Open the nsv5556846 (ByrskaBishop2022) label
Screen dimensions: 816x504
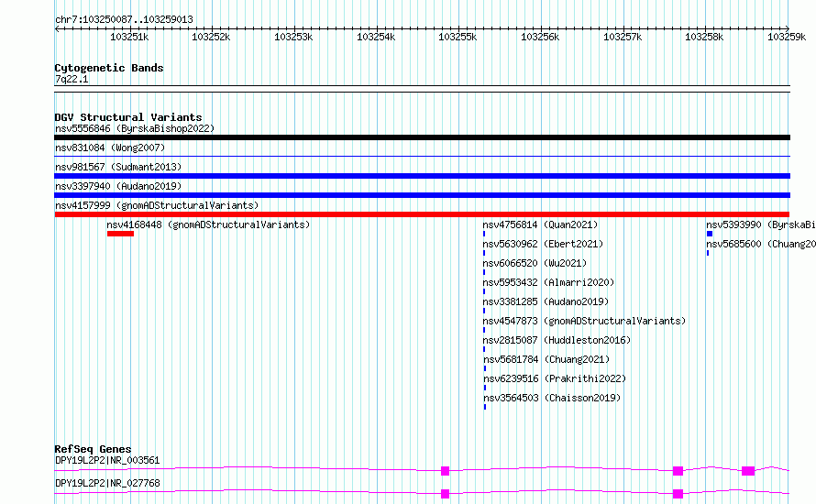tap(135, 128)
